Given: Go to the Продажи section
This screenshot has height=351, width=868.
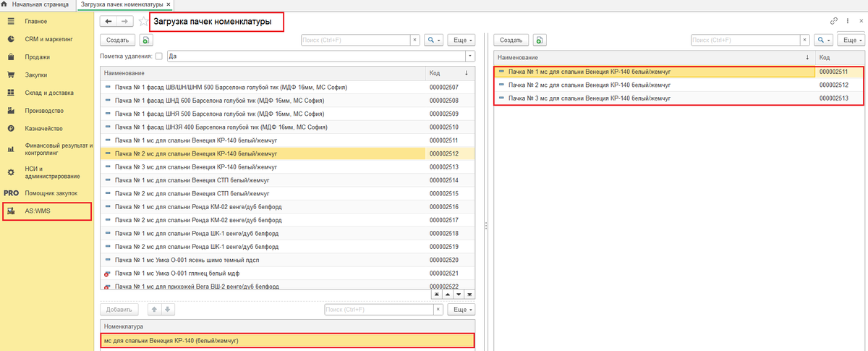Looking at the screenshot, I should tap(37, 56).
